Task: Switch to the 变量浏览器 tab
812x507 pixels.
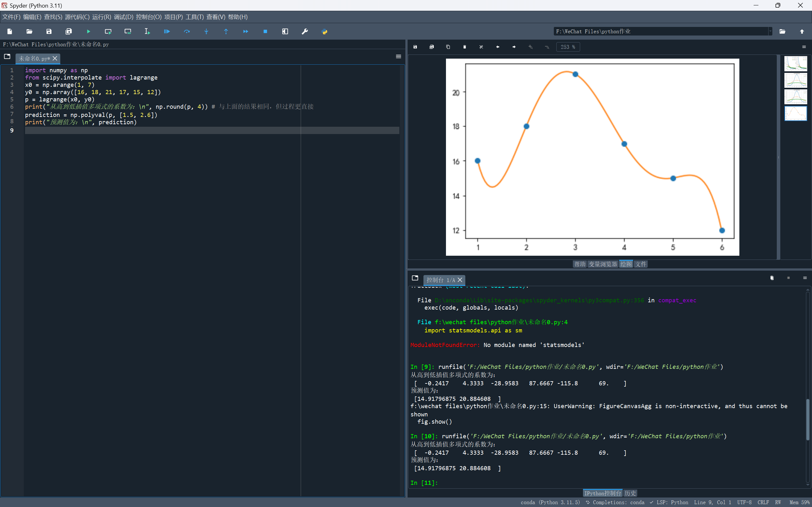Action: (x=603, y=264)
